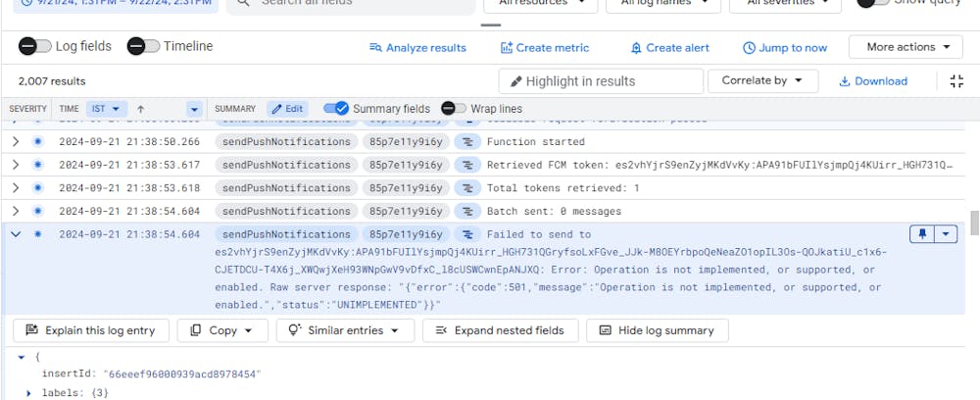
Task: Open the Similar entries menu
Action: [344, 330]
